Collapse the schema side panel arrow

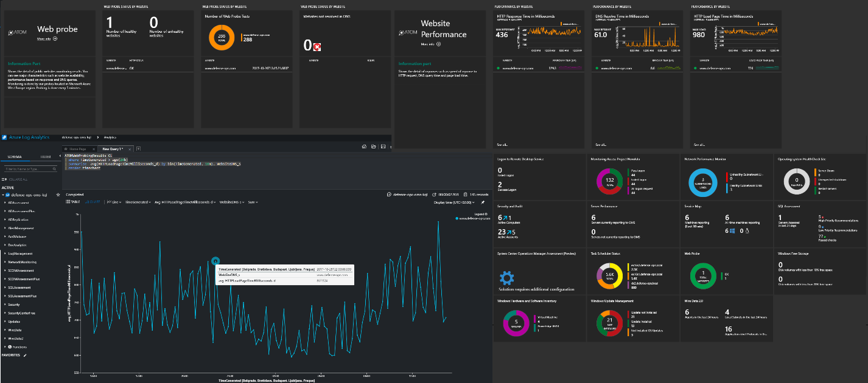pyautogui.click(x=60, y=156)
